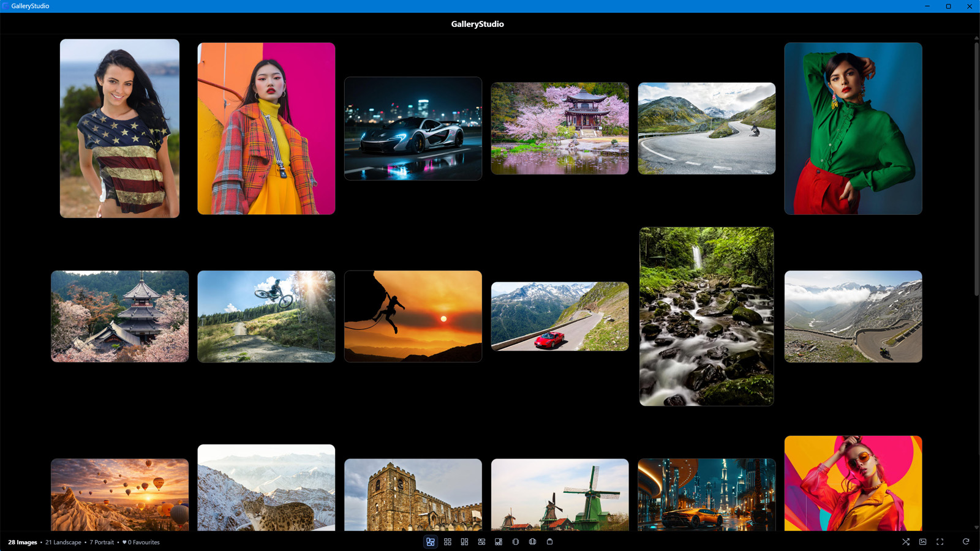Screen dimensions: 980x551
Task: Open the green blouse woman portrait
Action: [853, 129]
